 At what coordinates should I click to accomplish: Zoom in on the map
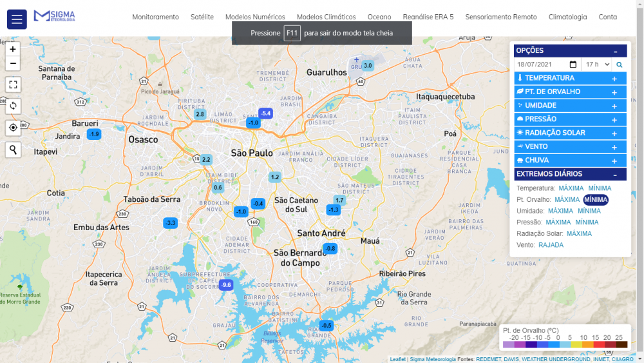pyautogui.click(x=13, y=49)
